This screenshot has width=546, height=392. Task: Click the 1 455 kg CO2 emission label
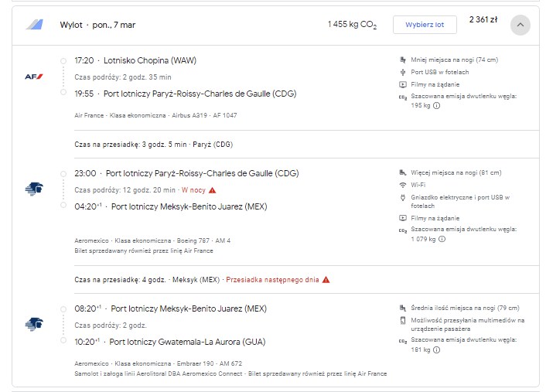coord(352,25)
